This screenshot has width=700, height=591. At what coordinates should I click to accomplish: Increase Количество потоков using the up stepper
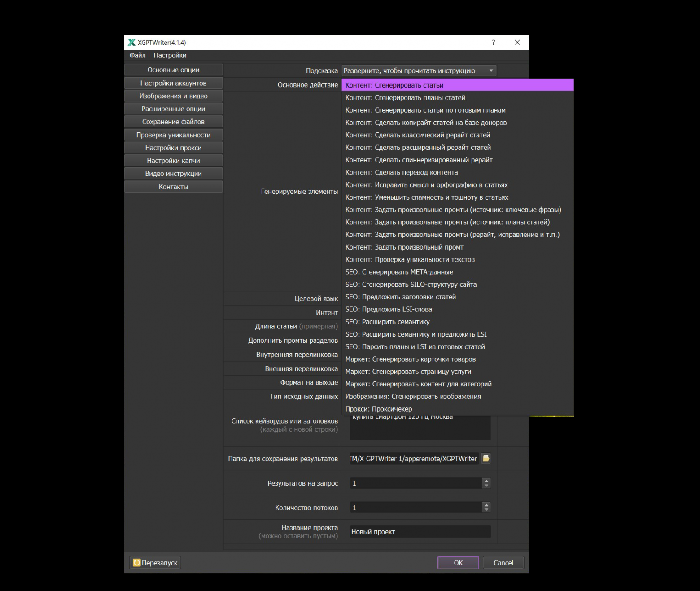(486, 505)
